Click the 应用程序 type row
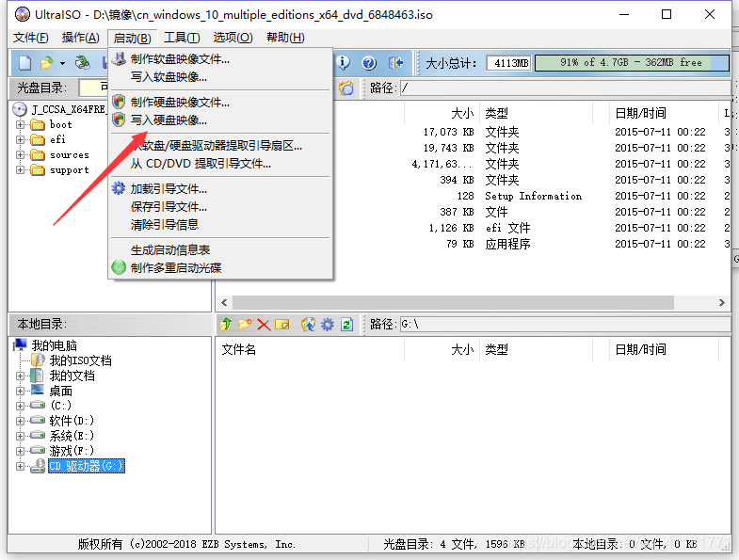The image size is (739, 560). 507,244
